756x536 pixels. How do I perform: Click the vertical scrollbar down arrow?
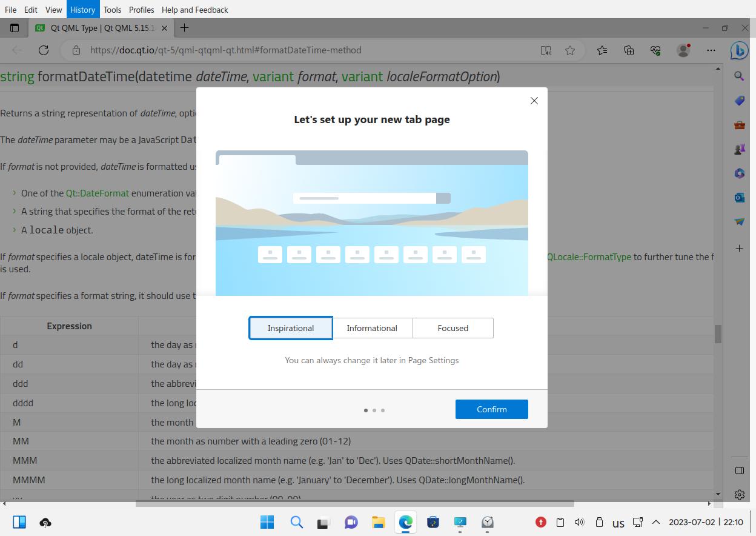click(x=718, y=494)
